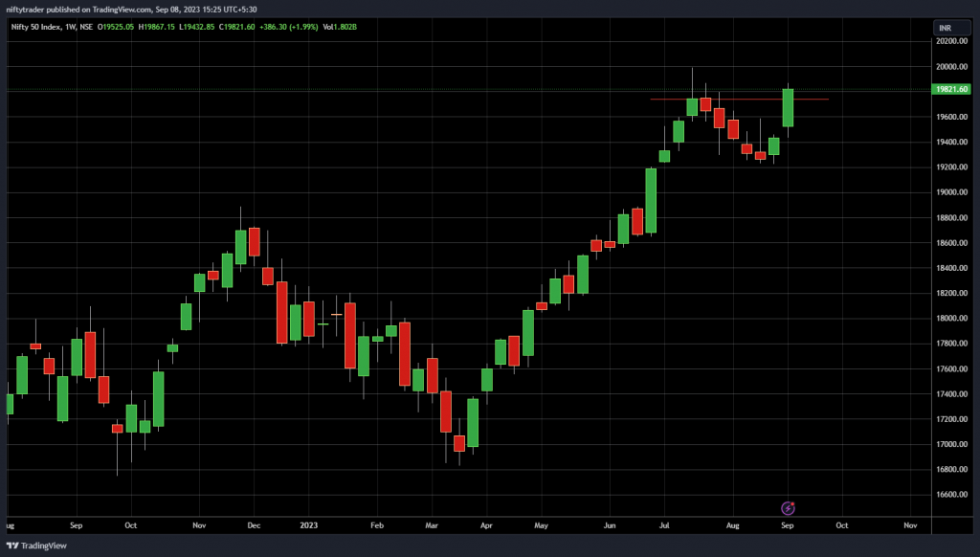Click the 17000.00 price axis label

[x=951, y=444]
